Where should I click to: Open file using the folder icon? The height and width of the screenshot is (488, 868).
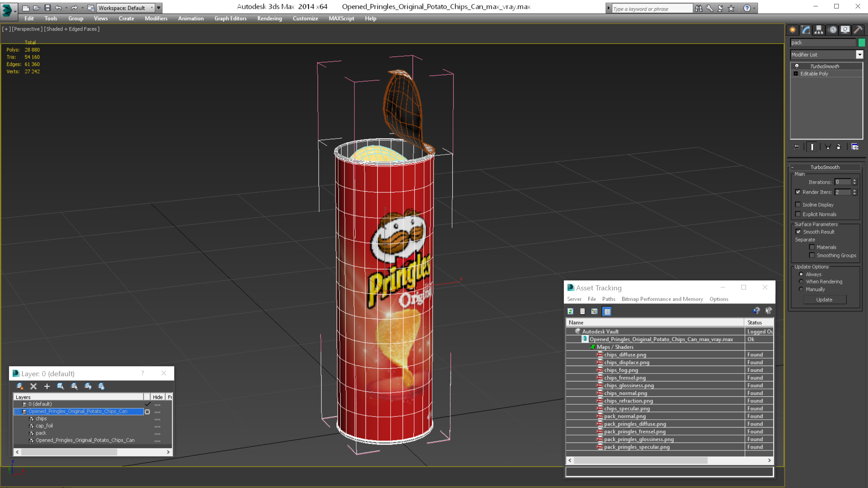pyautogui.click(x=37, y=8)
